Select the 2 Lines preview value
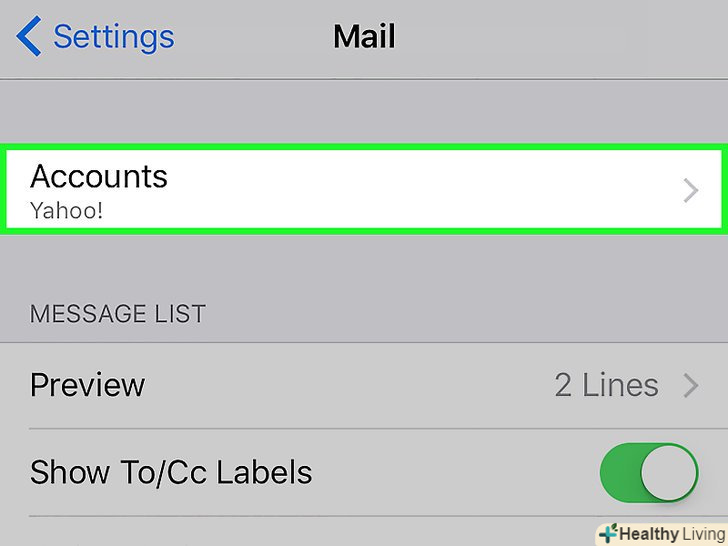 (606, 385)
